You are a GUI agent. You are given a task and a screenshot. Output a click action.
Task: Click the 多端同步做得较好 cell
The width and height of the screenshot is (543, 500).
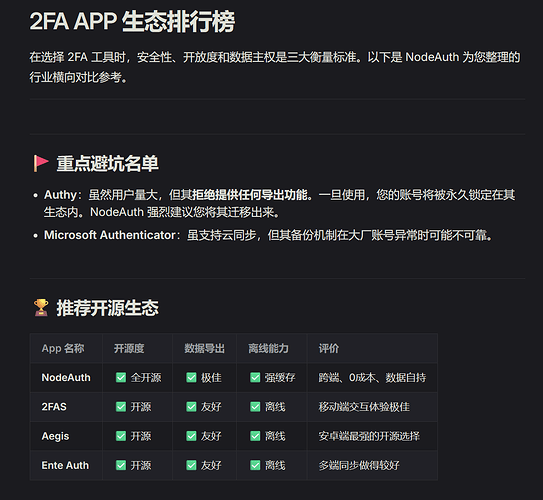(372, 465)
